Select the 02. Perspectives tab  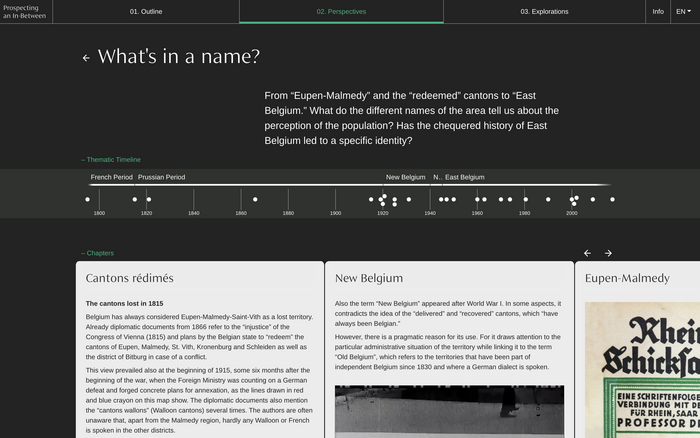click(x=342, y=12)
